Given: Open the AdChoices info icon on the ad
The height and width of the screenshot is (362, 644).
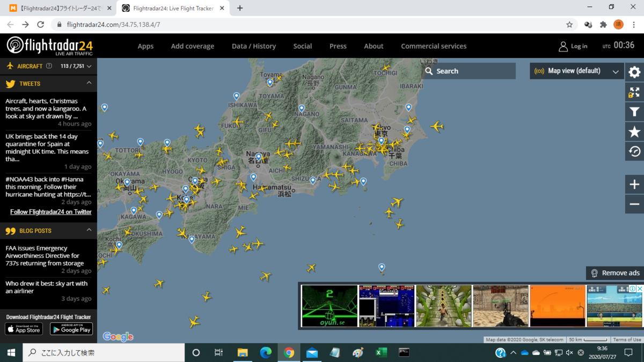Looking at the screenshot, I should 633,289.
